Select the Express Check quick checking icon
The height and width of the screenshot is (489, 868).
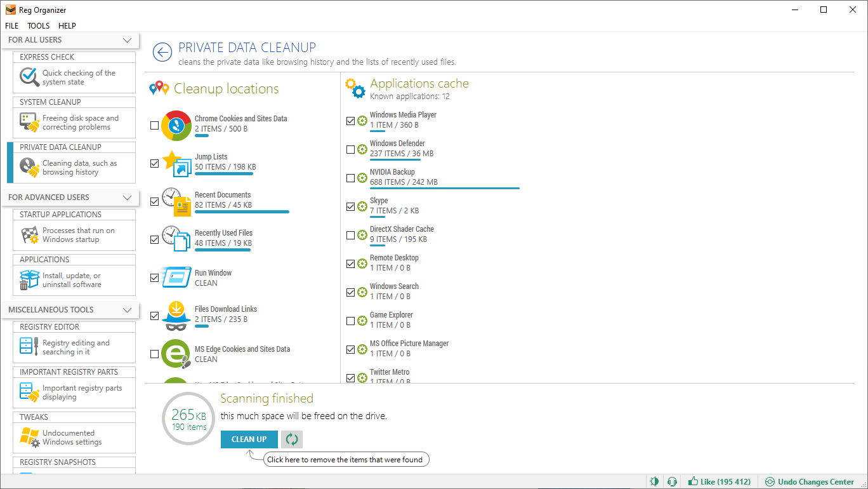(x=28, y=77)
